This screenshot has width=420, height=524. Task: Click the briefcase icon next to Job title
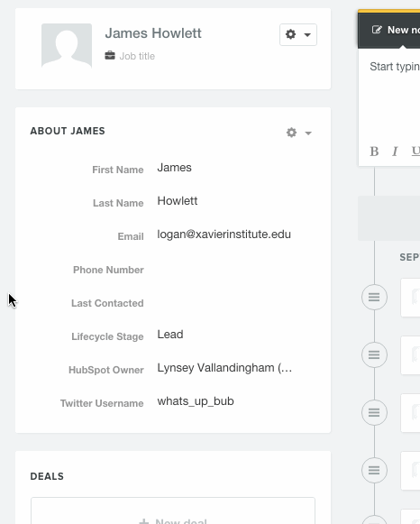pyautogui.click(x=110, y=56)
